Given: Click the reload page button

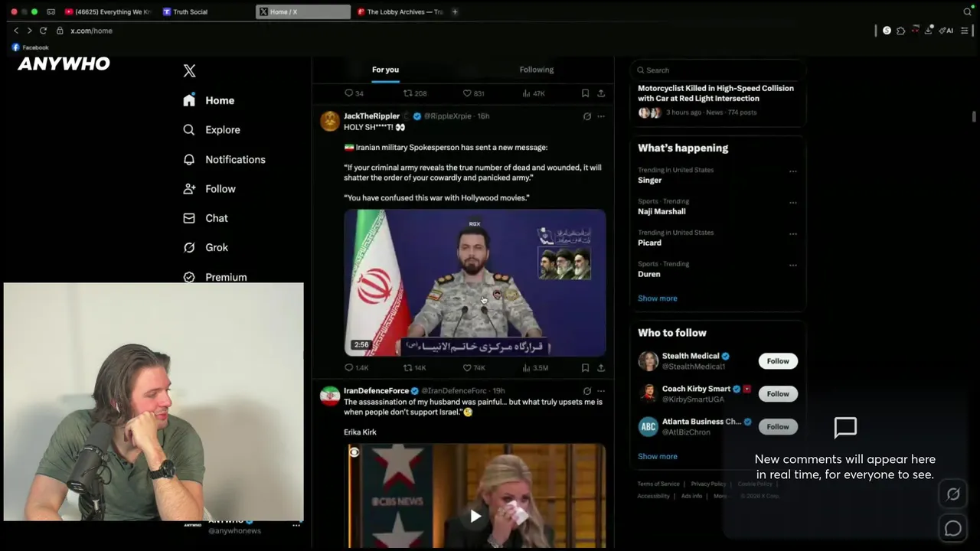Looking at the screenshot, I should pyautogui.click(x=43, y=31).
